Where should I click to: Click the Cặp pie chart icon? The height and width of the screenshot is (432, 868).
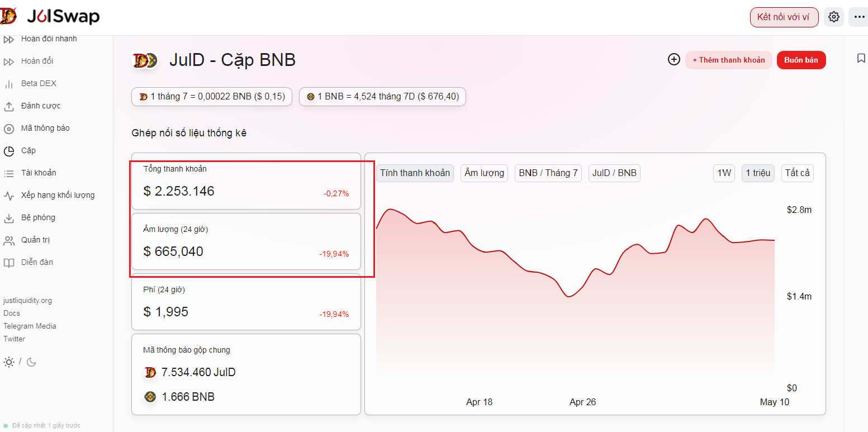[x=9, y=151]
